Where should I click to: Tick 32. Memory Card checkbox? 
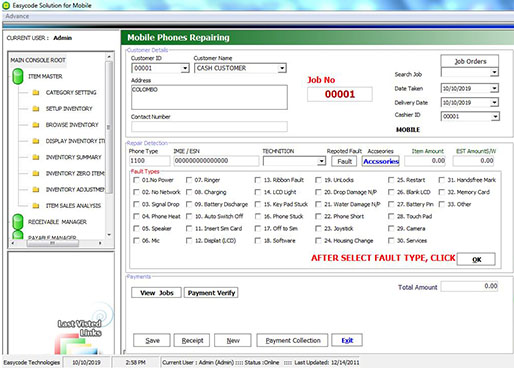point(442,192)
